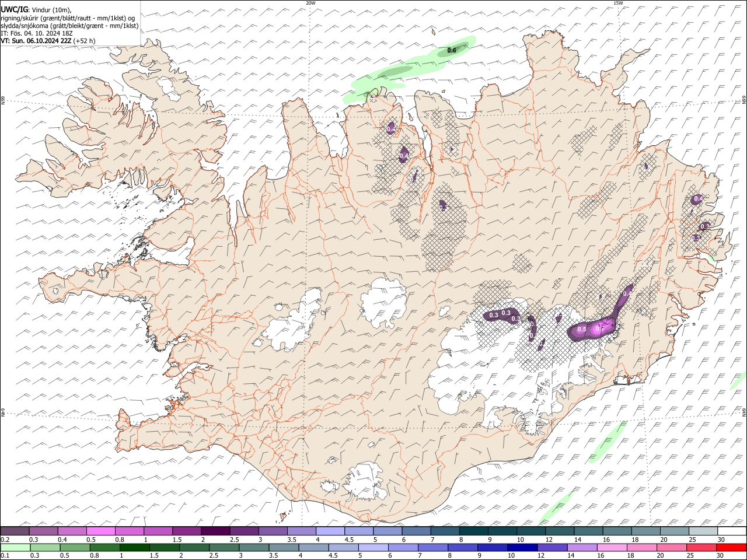Click the deep blue 10 swatch in rain legend
This screenshot has width=747, height=560.
[522, 547]
